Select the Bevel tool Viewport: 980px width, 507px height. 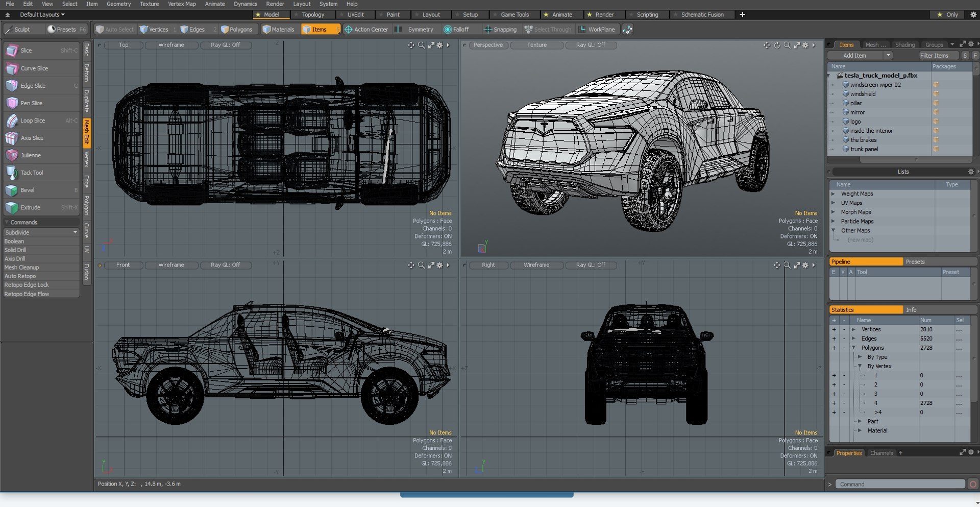click(x=41, y=189)
